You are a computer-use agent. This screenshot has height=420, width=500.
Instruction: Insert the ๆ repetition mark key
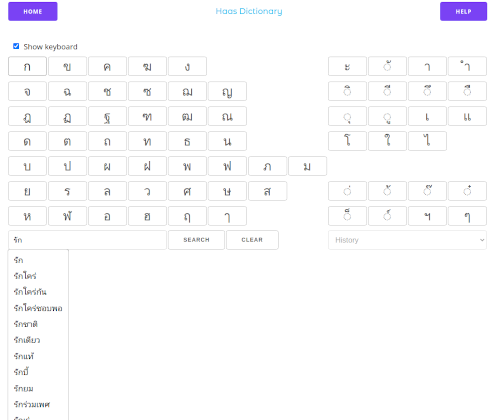pos(467,216)
